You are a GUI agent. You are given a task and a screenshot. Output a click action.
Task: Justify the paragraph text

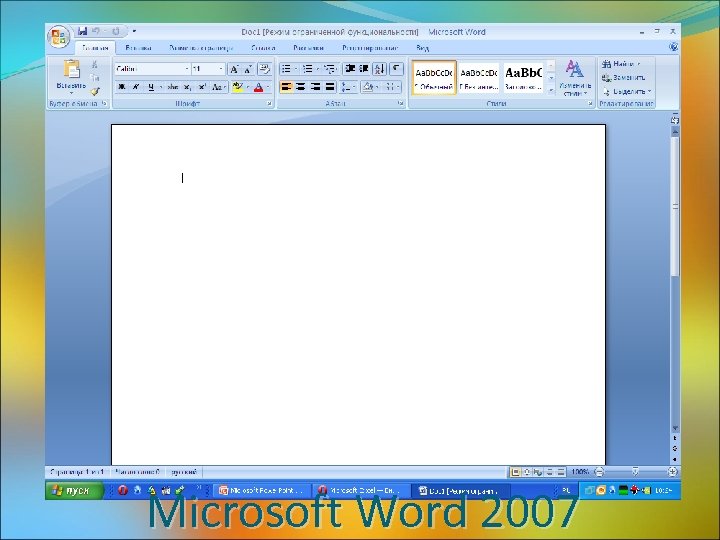[330, 87]
